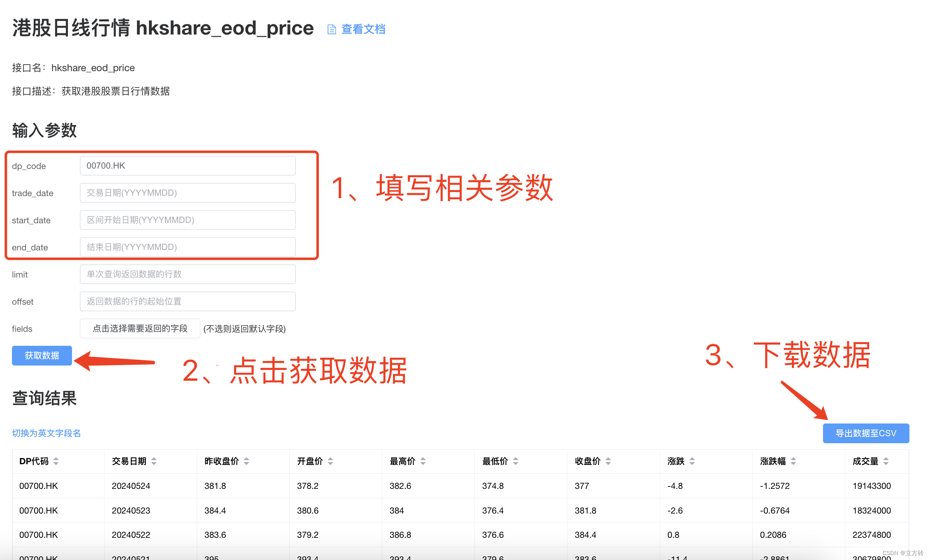Sort by 昨收盘价 column arrows

tap(246, 461)
